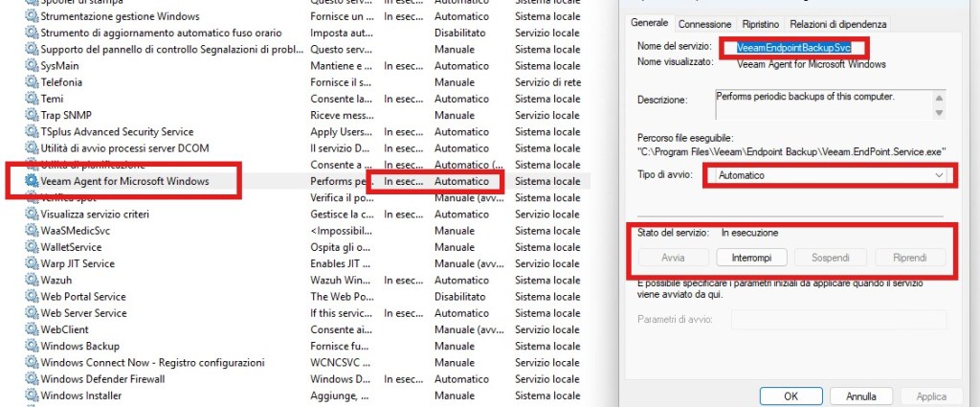Confirm with the OK button
This screenshot has width=980, height=407.
(x=791, y=396)
